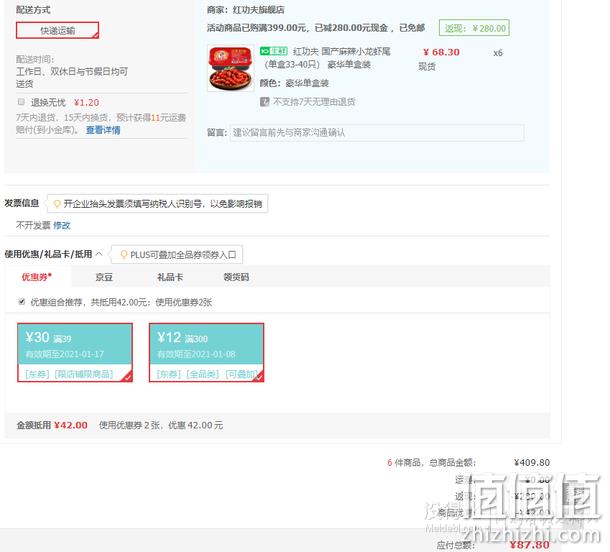Click the 总商品金额 ¥409.80 value

pyautogui.click(x=531, y=463)
